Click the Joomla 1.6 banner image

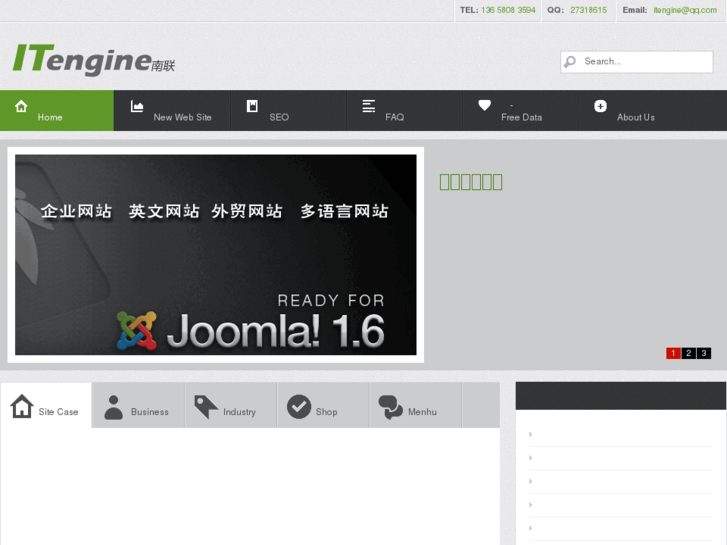click(216, 255)
